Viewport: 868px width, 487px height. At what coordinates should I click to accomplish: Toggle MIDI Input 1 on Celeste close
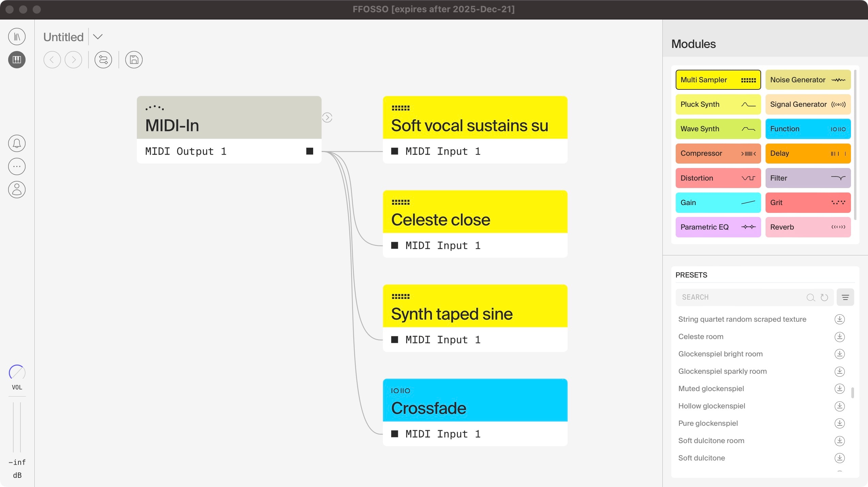[x=395, y=246]
